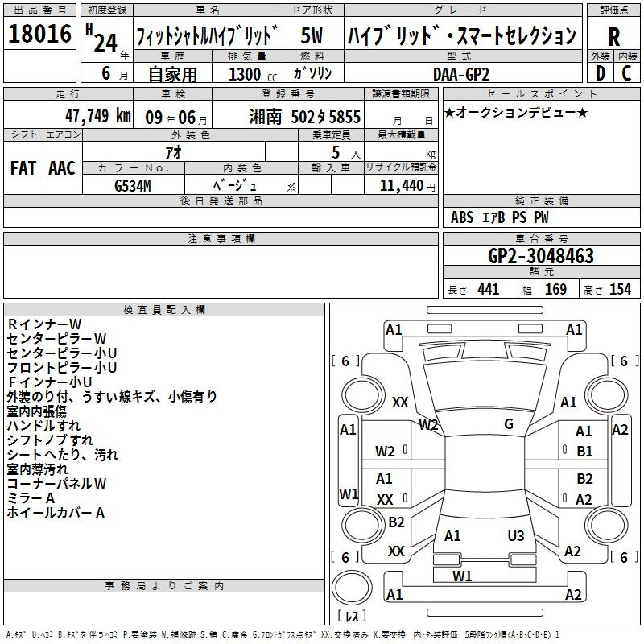Click the A2 mark right of the diagram's top-right wheel
The image size is (644, 644).
coord(620,429)
